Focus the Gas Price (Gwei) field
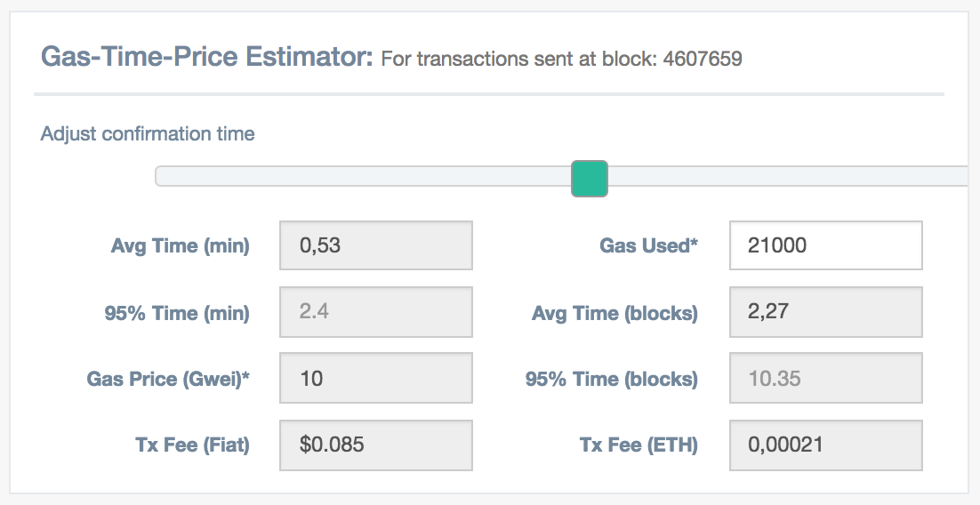The height and width of the screenshot is (505, 980). click(375, 379)
